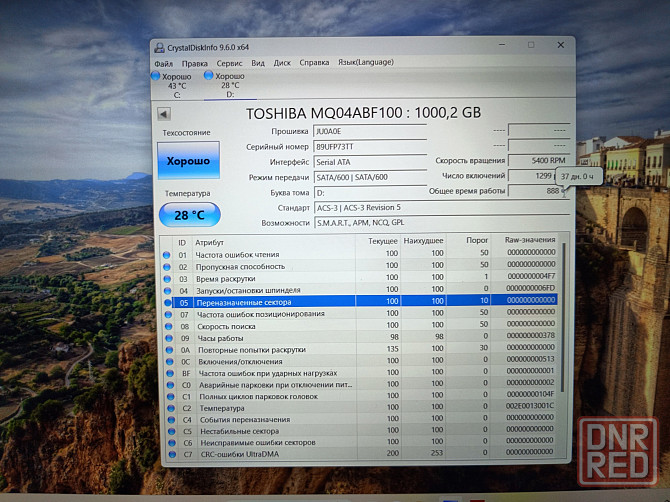Click status dot for attribute C1
This screenshot has height=502, width=670.
(171, 397)
